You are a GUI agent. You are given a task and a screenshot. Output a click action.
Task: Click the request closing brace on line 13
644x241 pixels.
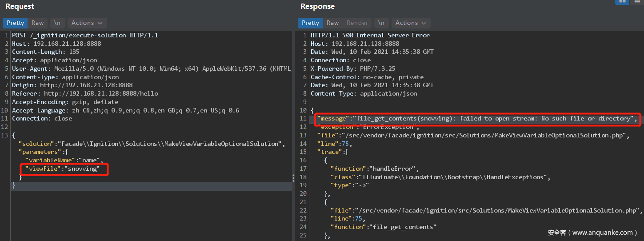[14, 185]
